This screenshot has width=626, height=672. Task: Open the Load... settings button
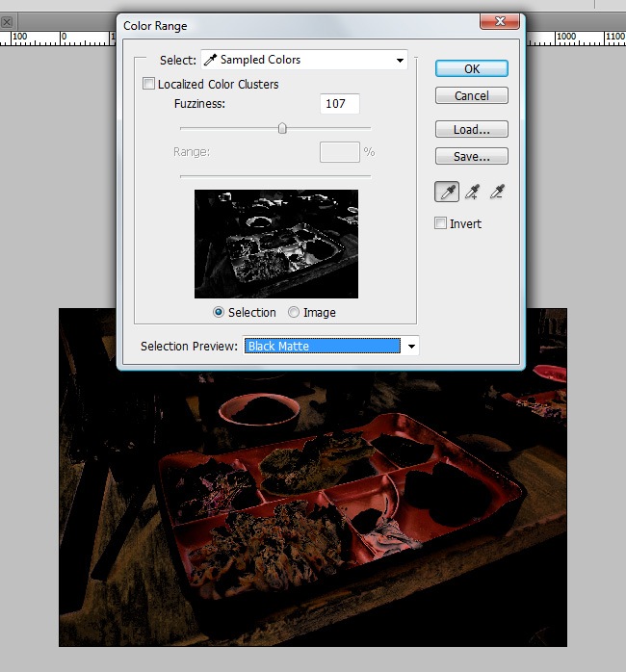[x=471, y=130]
